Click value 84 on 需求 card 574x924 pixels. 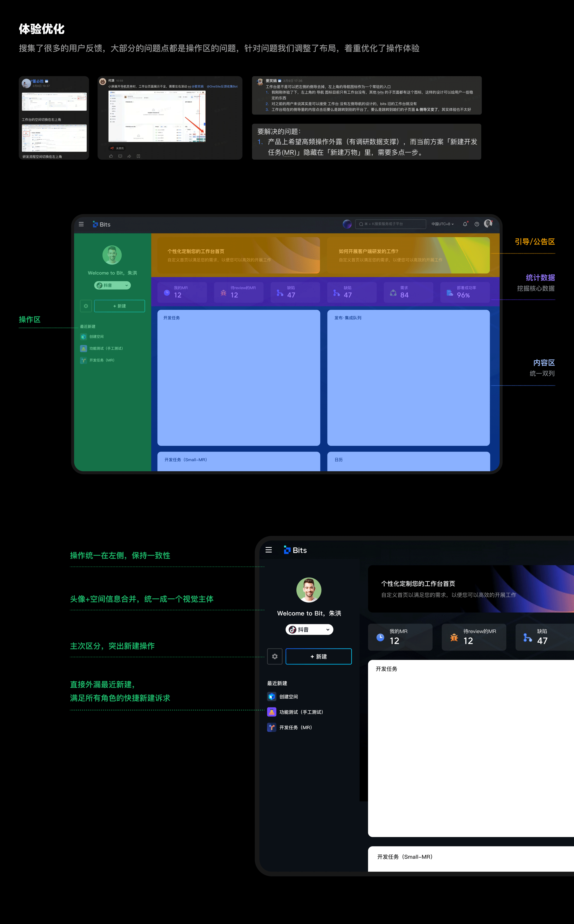tap(405, 295)
